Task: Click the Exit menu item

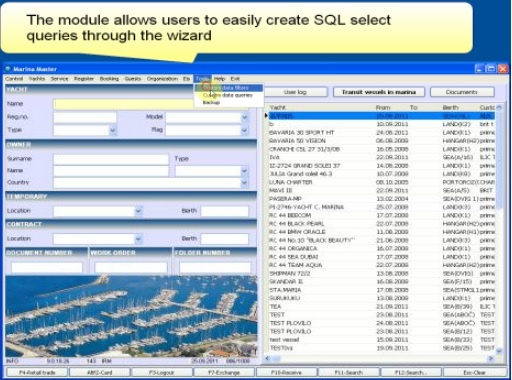Action: pyautogui.click(x=235, y=79)
